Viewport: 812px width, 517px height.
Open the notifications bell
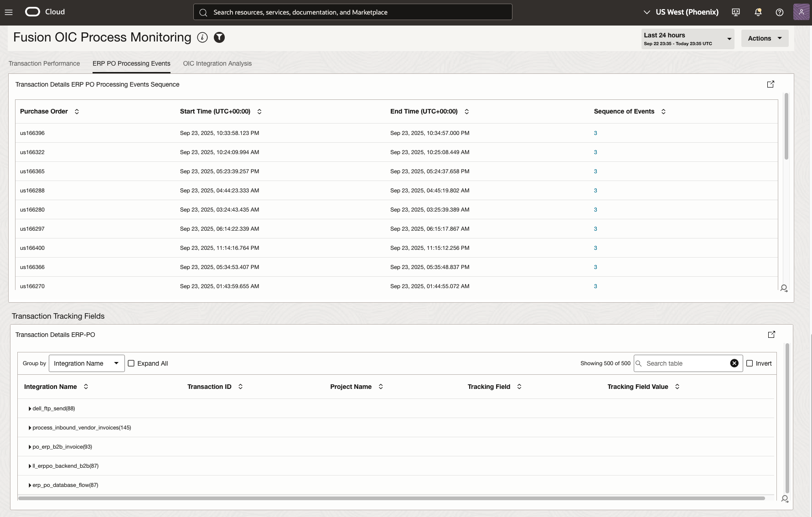(758, 12)
